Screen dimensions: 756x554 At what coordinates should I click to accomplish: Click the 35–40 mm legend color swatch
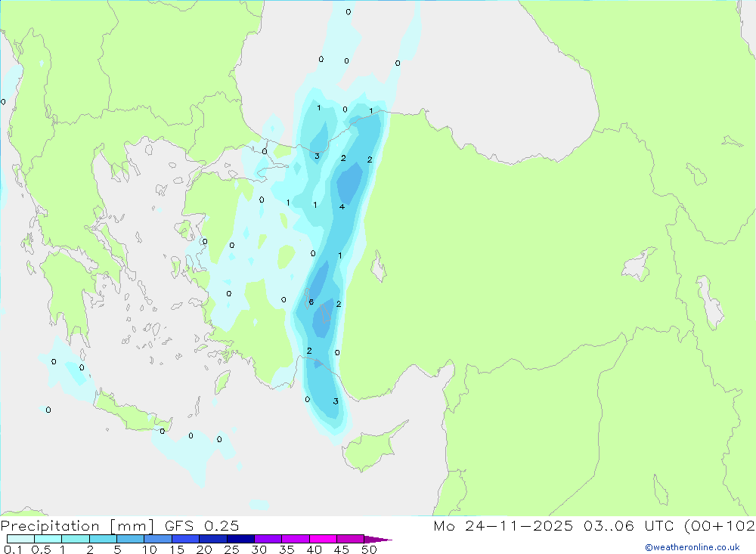[296, 539]
